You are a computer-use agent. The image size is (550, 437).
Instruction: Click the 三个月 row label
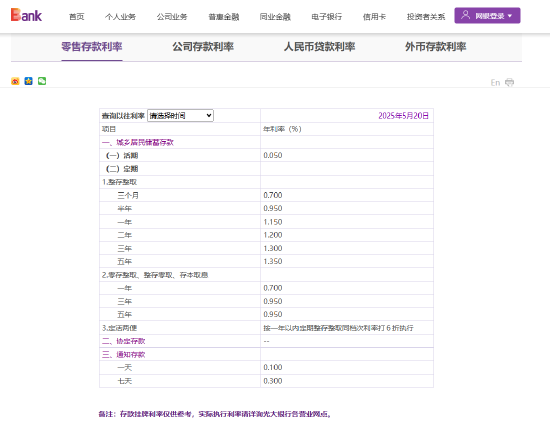point(128,195)
